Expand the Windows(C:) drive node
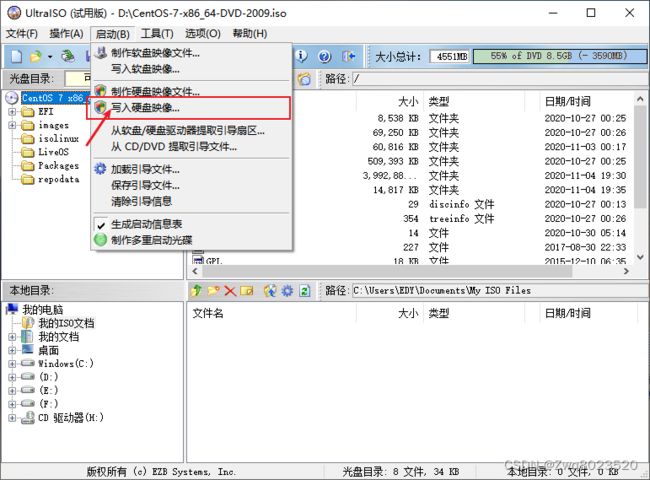Viewport: 650px width, 480px height. 12,364
